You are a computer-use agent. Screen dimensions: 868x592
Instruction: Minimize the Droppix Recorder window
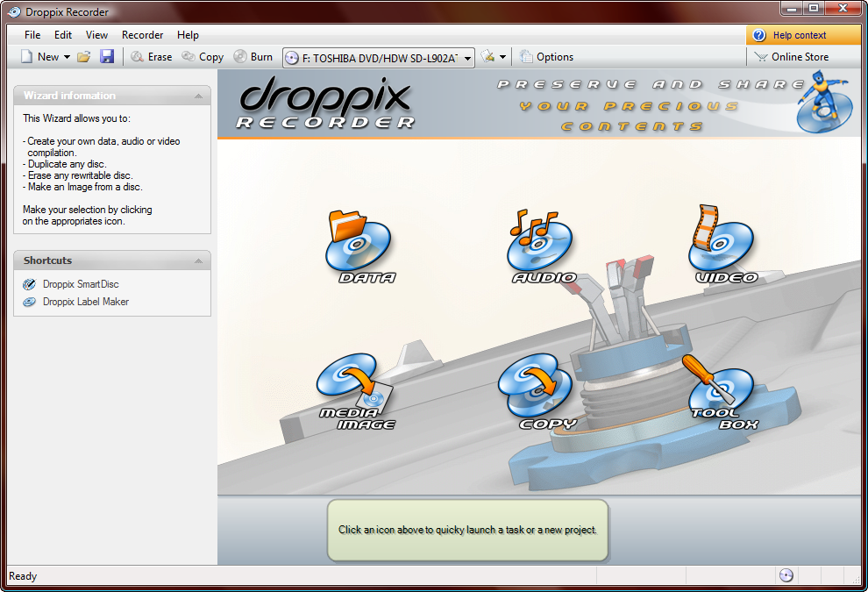tap(793, 9)
